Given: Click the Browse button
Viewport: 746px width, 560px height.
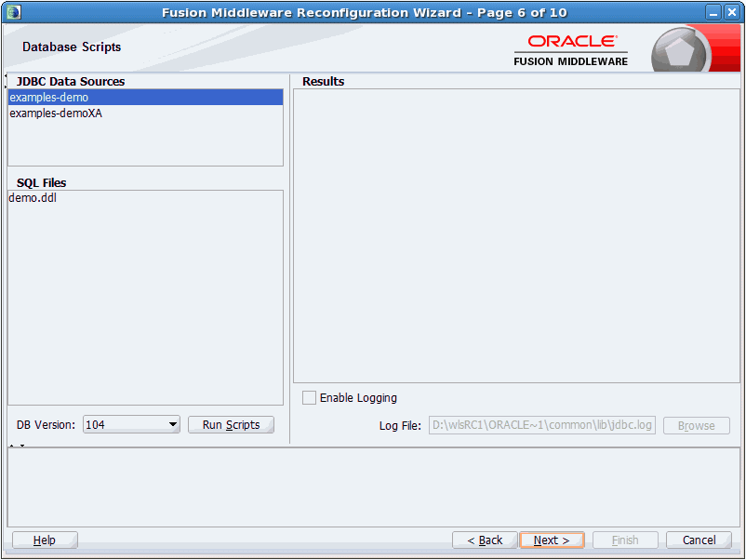Looking at the screenshot, I should (x=696, y=425).
